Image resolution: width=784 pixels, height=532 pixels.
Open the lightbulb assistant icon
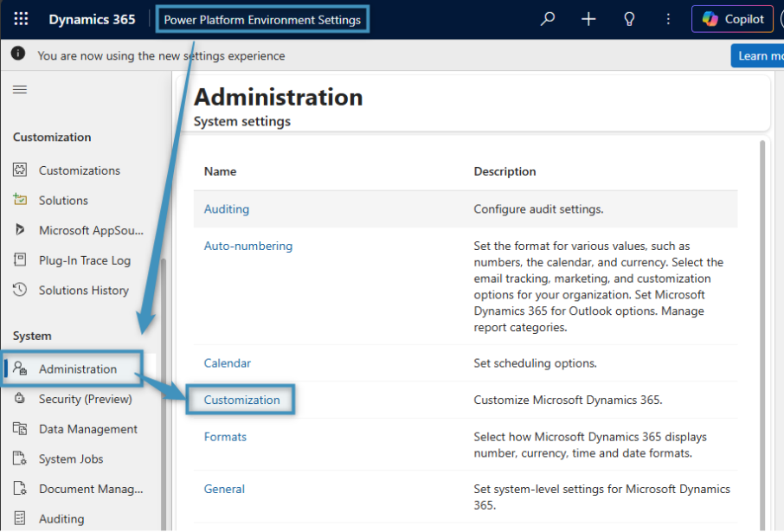(x=629, y=20)
